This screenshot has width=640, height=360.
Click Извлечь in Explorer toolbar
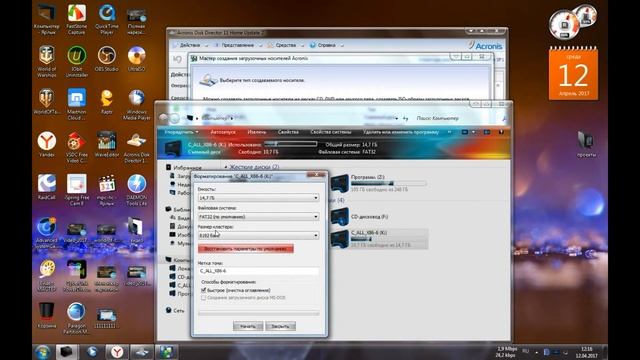pyautogui.click(x=257, y=132)
